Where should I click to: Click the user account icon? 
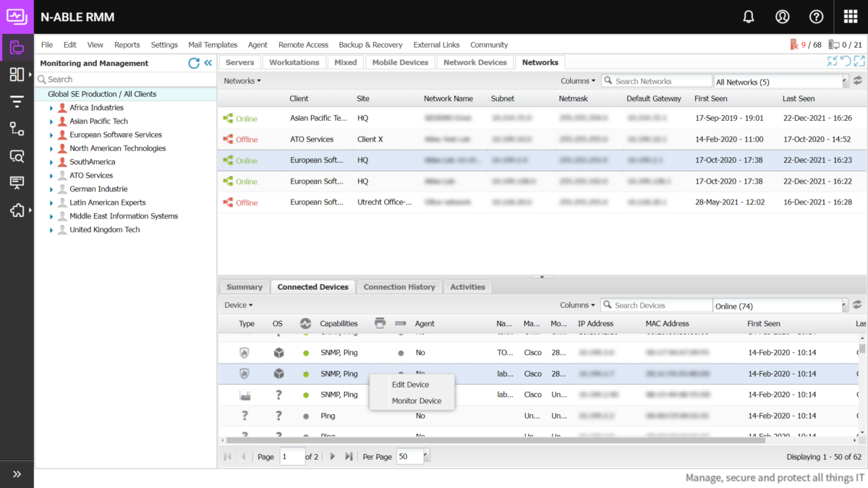click(x=783, y=16)
